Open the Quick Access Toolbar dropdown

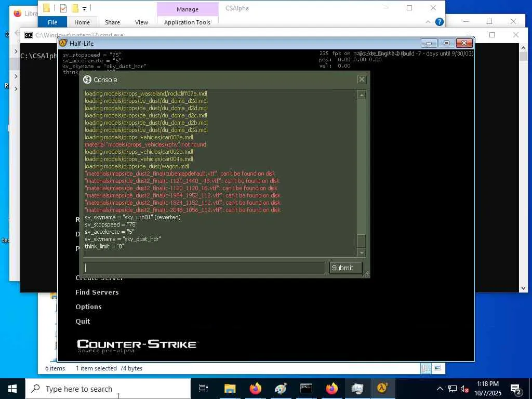[x=85, y=8]
